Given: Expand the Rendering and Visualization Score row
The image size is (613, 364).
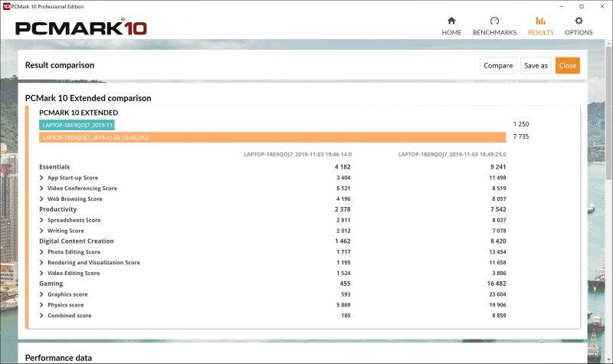Looking at the screenshot, I should (41, 262).
